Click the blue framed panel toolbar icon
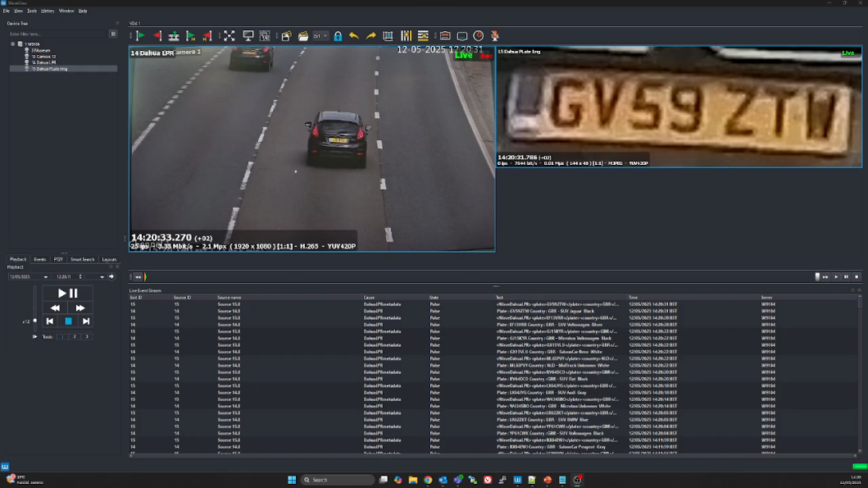Image resolution: width=868 pixels, height=488 pixels. point(388,36)
